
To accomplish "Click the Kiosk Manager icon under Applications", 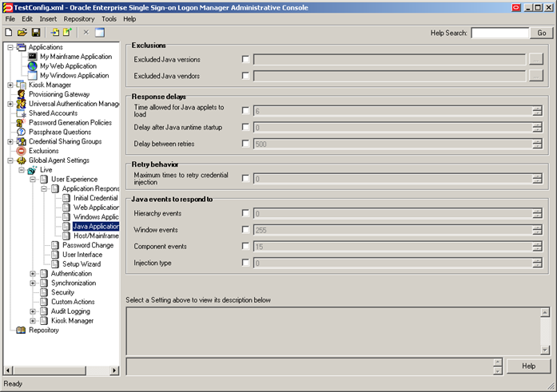I will pyautogui.click(x=22, y=85).
